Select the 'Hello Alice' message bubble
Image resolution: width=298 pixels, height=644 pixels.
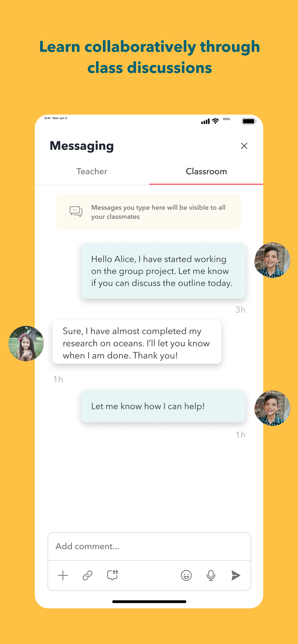163,271
